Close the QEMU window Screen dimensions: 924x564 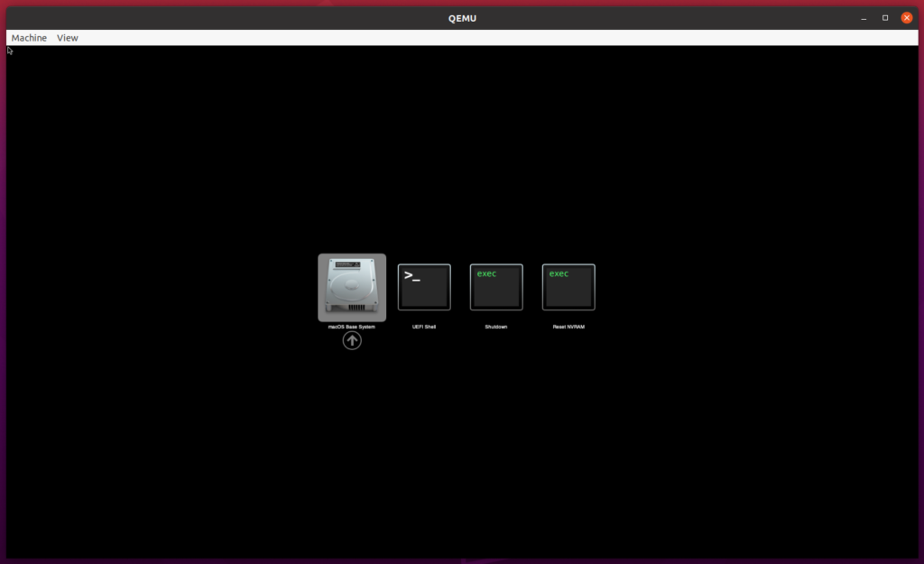click(x=906, y=17)
